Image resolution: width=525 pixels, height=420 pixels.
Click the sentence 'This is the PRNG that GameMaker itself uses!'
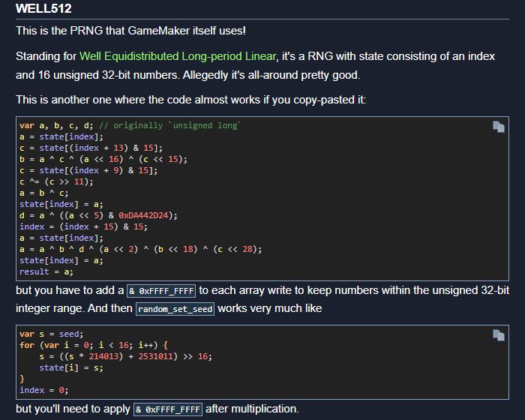131,31
